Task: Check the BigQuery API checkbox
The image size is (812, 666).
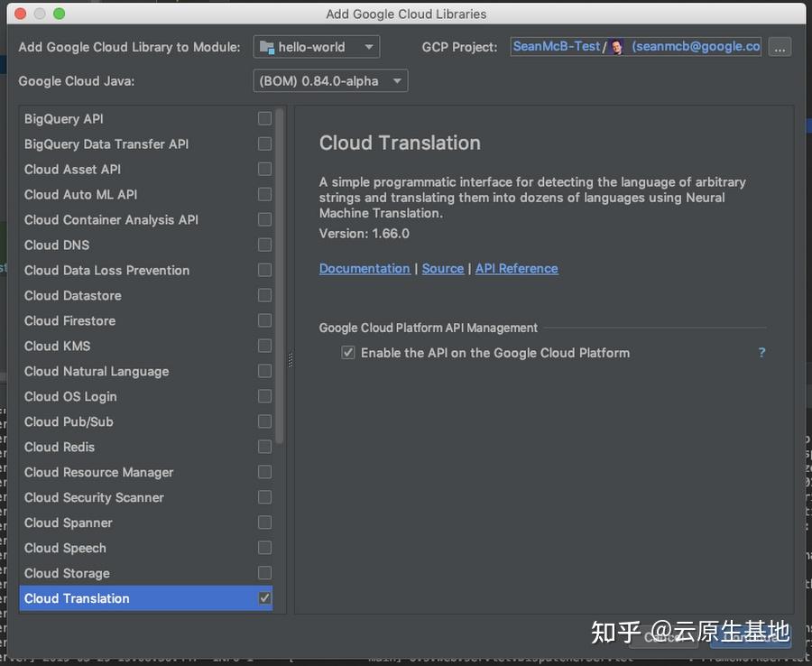Action: tap(264, 118)
